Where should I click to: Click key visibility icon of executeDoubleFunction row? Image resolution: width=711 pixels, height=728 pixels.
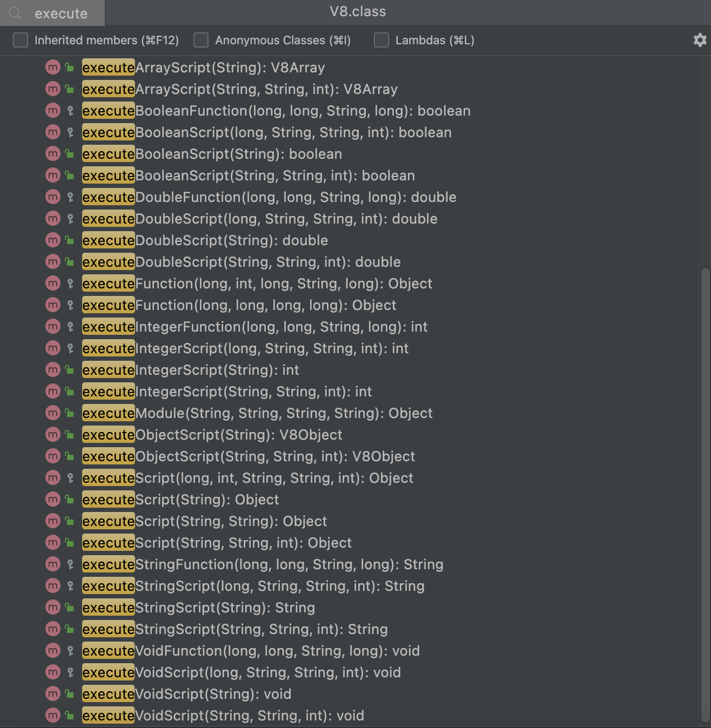70,197
